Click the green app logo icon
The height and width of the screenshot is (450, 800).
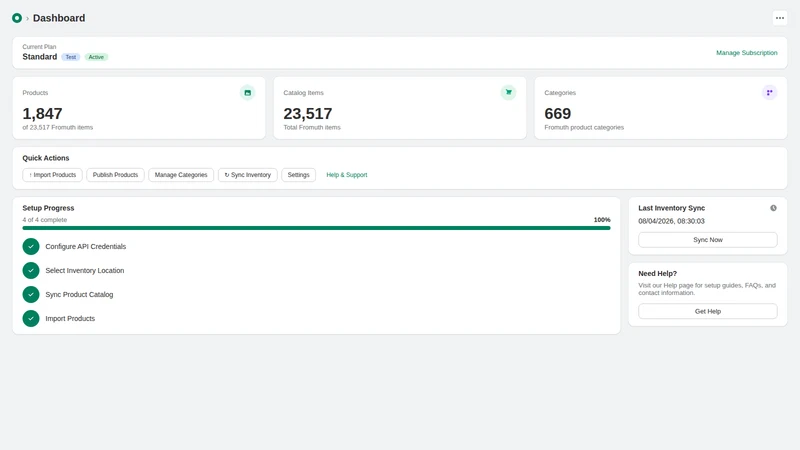click(17, 18)
